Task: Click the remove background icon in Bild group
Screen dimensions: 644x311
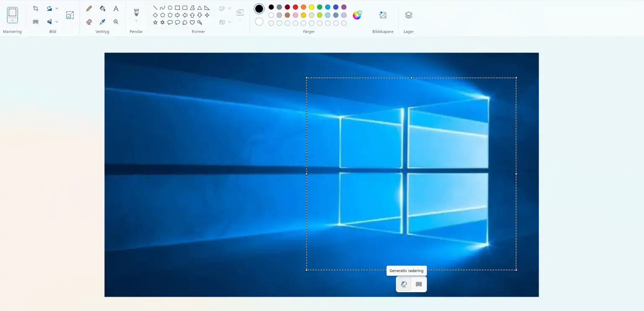Action: (36, 22)
